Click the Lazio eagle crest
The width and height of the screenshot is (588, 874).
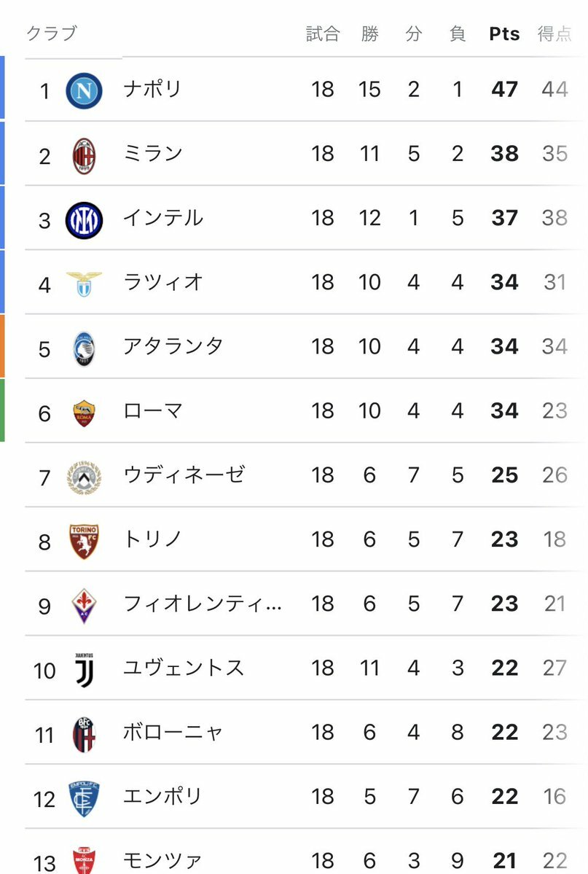(84, 284)
